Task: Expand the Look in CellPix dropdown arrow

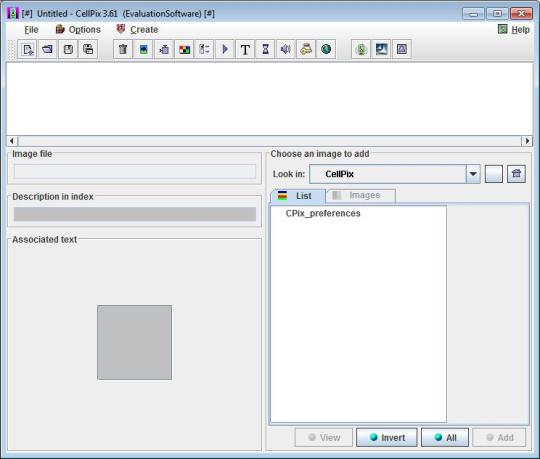Action: click(473, 174)
